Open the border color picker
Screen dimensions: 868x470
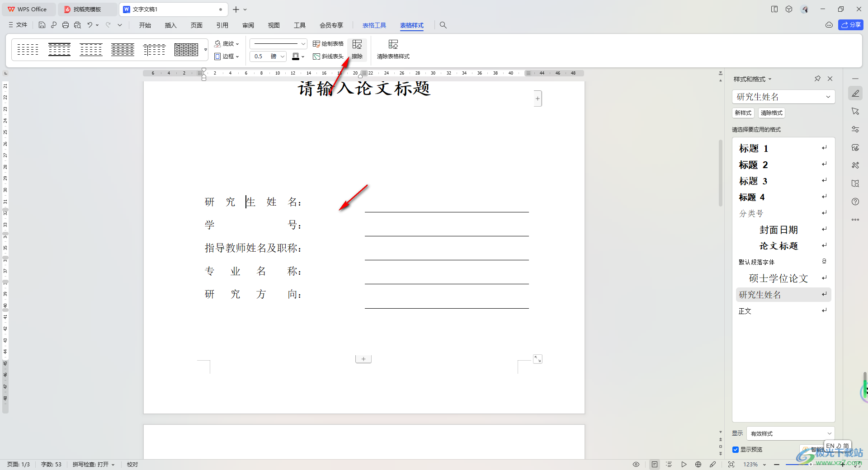(298, 56)
